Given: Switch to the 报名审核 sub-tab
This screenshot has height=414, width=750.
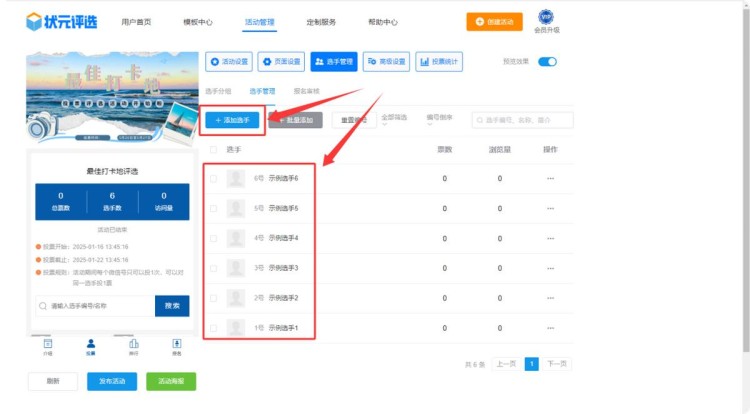Looking at the screenshot, I should (x=306, y=91).
